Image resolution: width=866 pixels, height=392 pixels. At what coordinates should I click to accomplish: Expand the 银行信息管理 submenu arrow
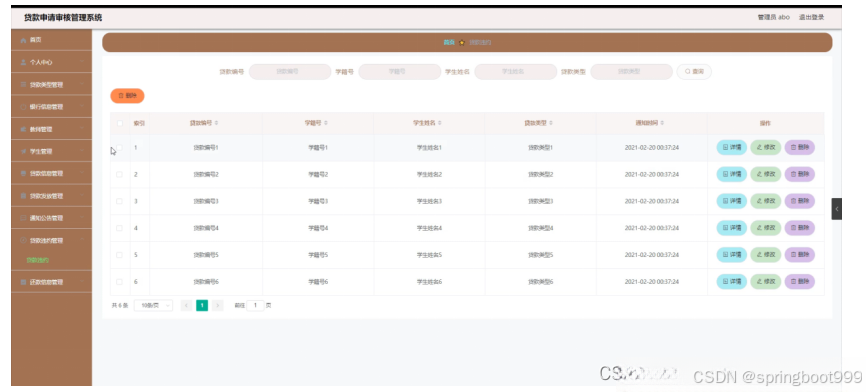(x=82, y=107)
